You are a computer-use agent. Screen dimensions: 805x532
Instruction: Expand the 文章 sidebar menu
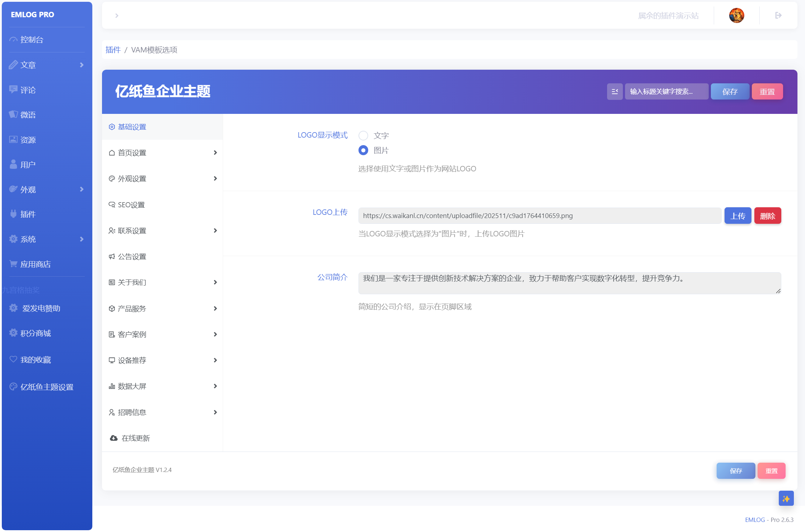coord(47,65)
